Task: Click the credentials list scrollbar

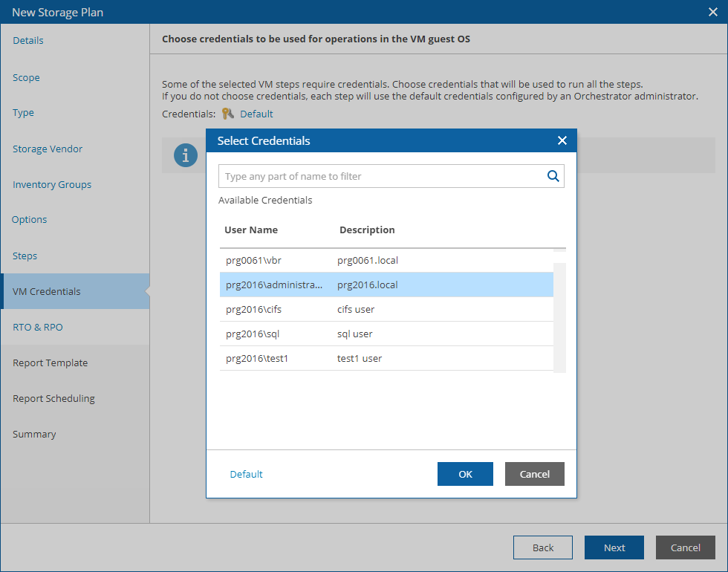Action: [x=560, y=317]
